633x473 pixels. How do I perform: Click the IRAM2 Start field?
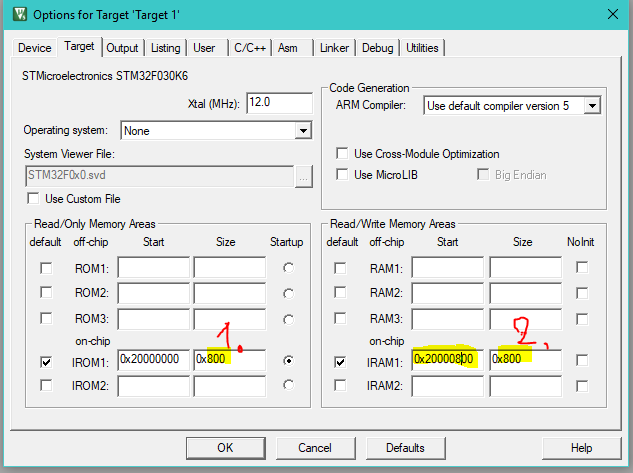pyautogui.click(x=448, y=386)
